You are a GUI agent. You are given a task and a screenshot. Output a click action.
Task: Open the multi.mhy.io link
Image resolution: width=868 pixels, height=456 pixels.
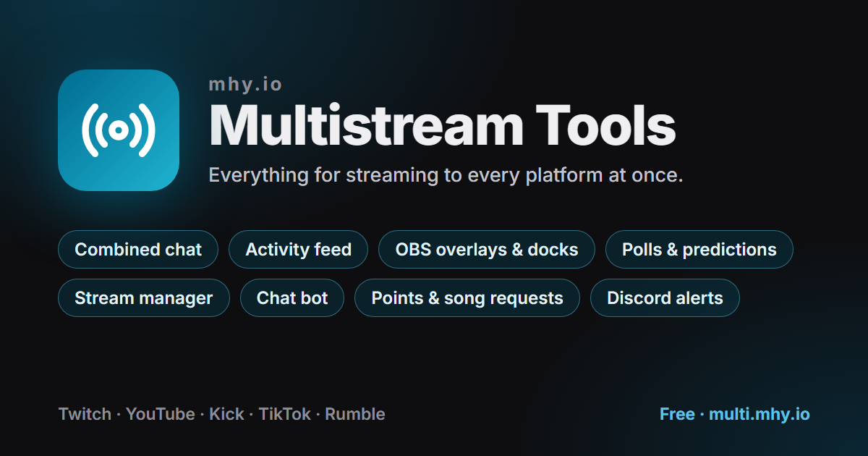tap(759, 414)
